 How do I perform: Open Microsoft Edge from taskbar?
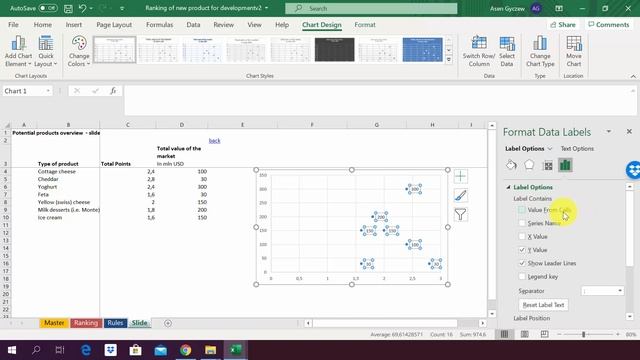point(86,350)
